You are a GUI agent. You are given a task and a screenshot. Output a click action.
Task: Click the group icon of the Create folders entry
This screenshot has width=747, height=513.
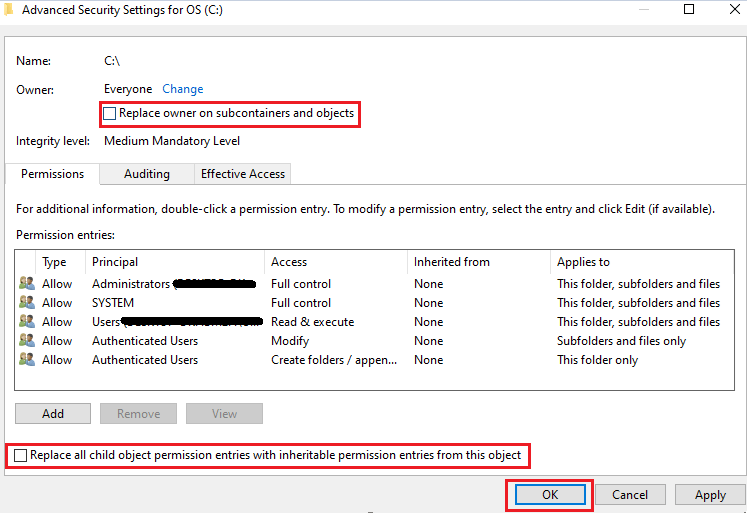(x=27, y=360)
